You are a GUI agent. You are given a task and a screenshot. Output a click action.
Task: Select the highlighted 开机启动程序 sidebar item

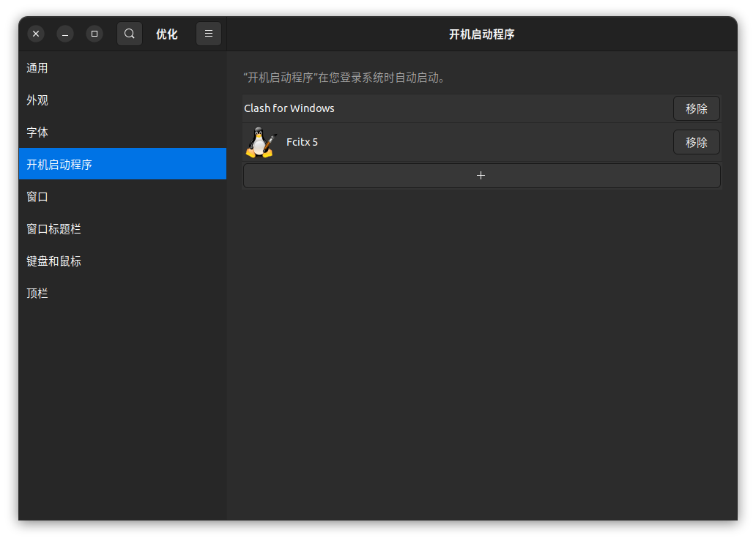(59, 165)
